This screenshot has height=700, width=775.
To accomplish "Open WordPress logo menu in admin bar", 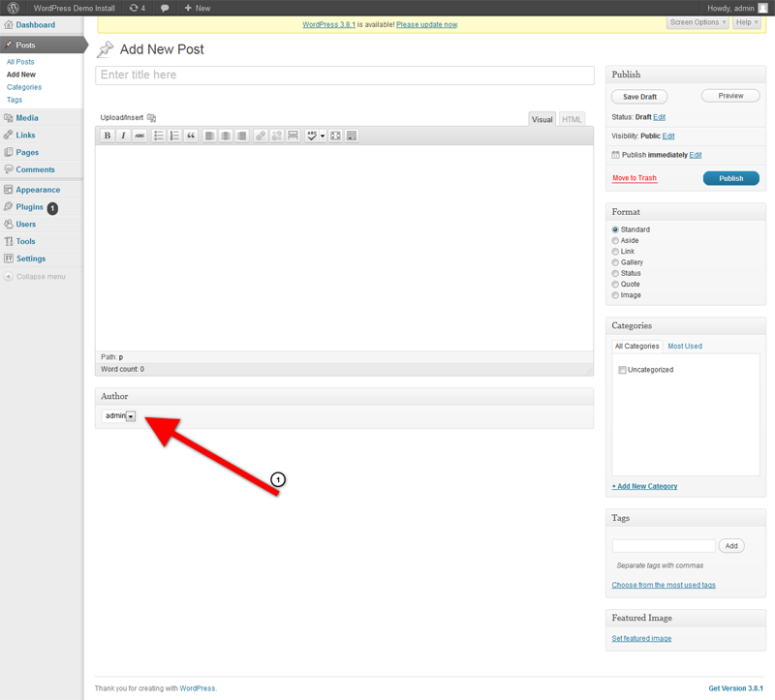I will point(14,8).
